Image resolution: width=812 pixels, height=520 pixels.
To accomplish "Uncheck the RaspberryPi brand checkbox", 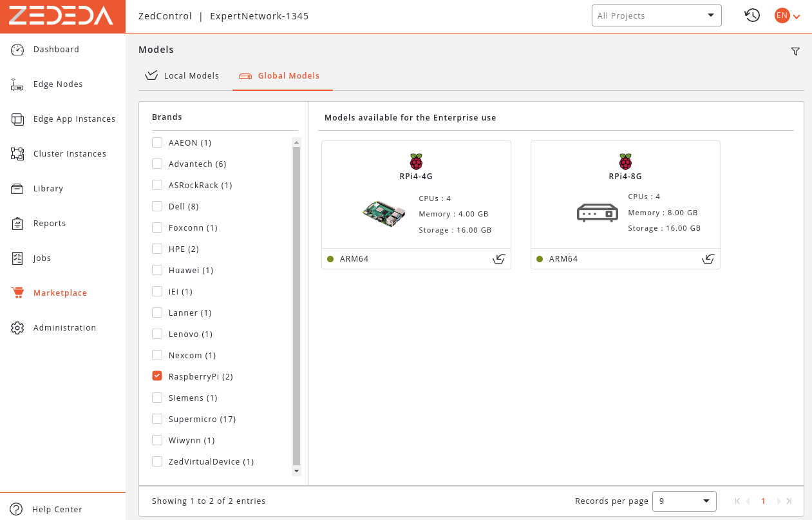I will (157, 376).
